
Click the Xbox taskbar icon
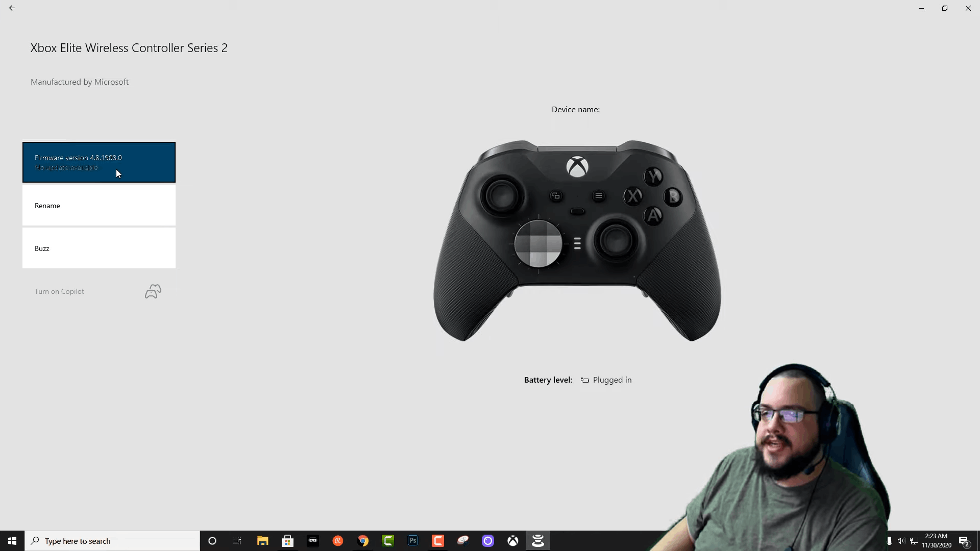tap(512, 541)
